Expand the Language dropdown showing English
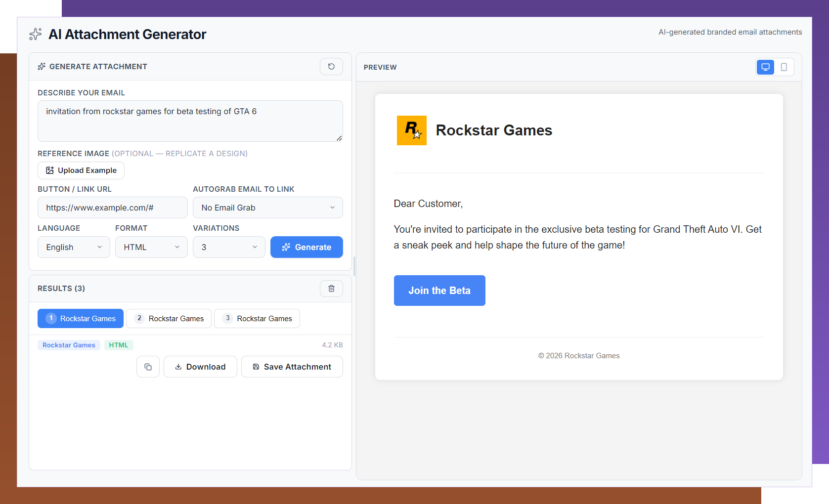 pyautogui.click(x=74, y=247)
